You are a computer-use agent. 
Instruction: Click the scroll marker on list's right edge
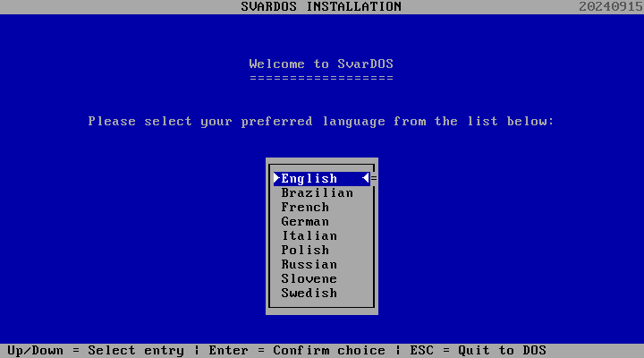pos(374,178)
